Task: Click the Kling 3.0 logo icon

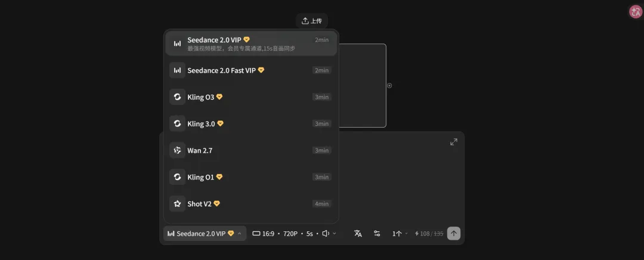Action: [x=178, y=123]
